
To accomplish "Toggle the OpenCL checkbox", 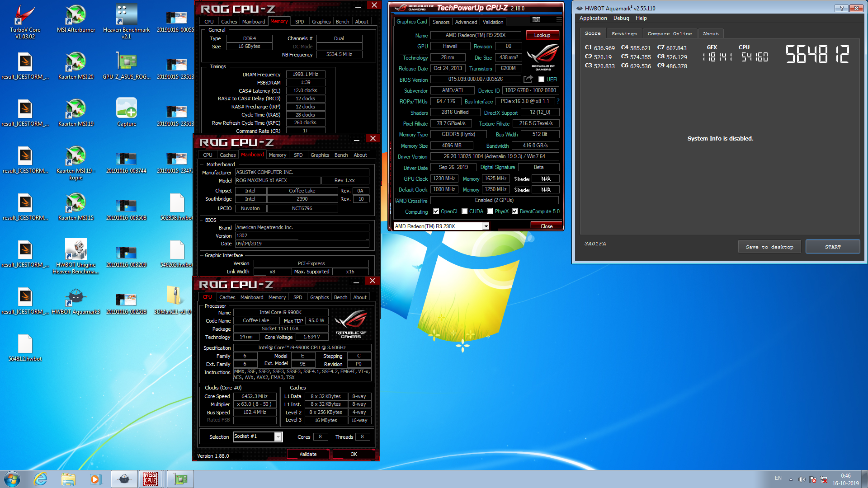I will 436,211.
